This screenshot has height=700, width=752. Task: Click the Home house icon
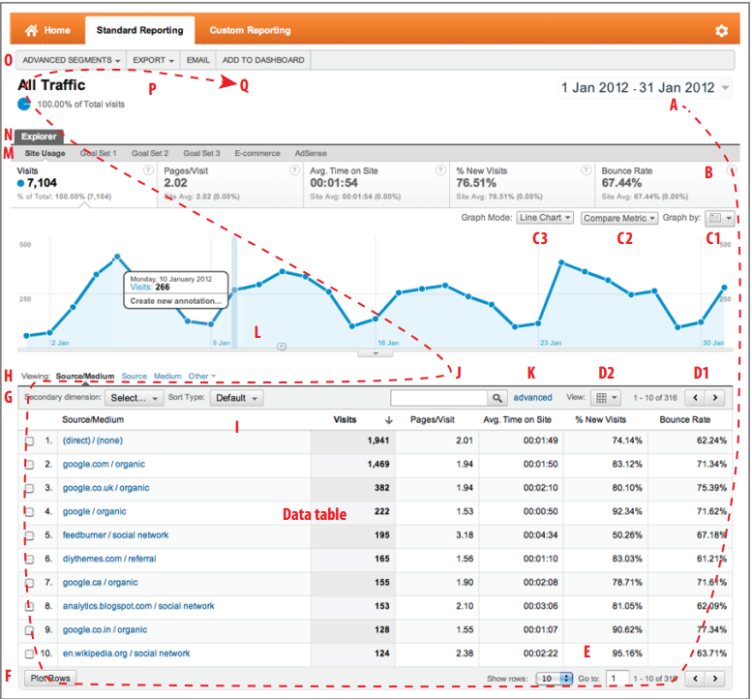click(x=31, y=31)
